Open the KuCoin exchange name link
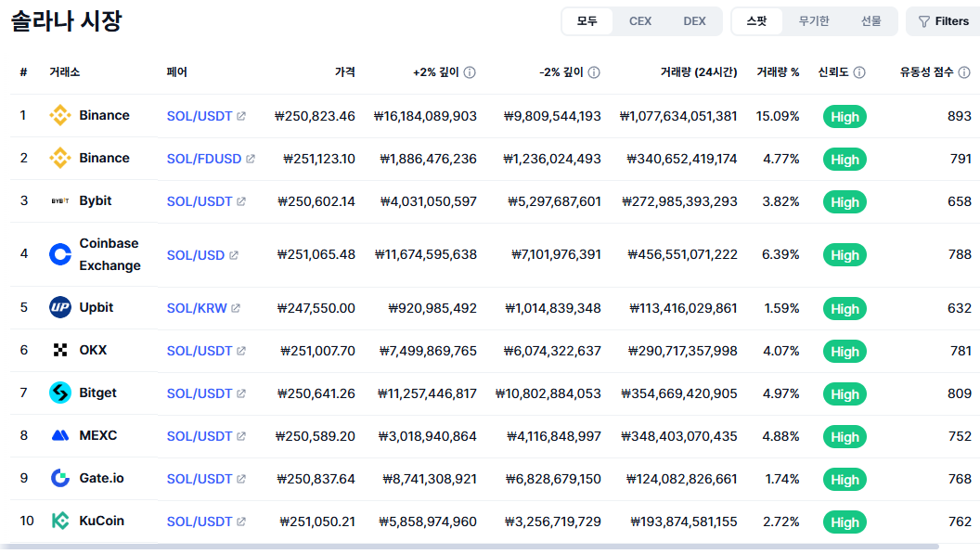 (102, 521)
